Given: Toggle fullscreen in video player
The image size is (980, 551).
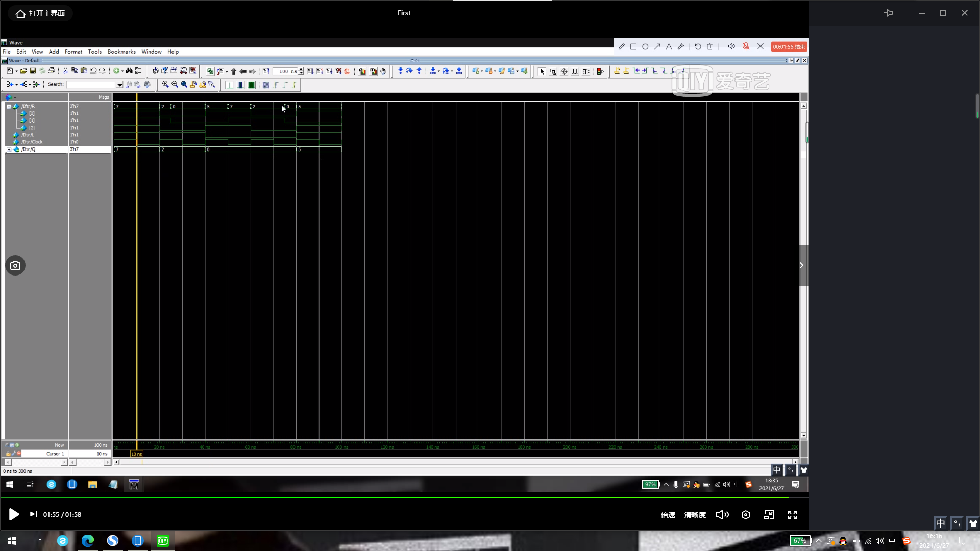Looking at the screenshot, I should (x=792, y=515).
